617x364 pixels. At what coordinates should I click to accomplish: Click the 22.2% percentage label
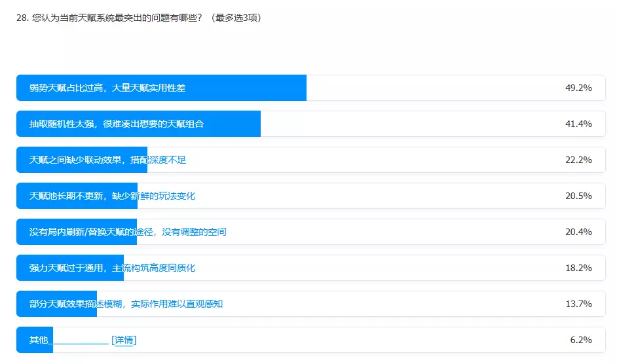tap(578, 160)
